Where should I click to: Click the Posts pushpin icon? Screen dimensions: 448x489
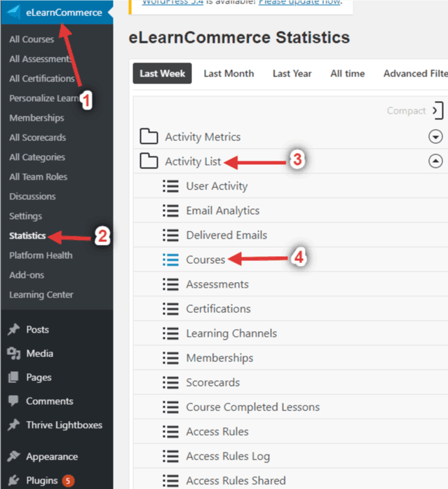tap(14, 329)
